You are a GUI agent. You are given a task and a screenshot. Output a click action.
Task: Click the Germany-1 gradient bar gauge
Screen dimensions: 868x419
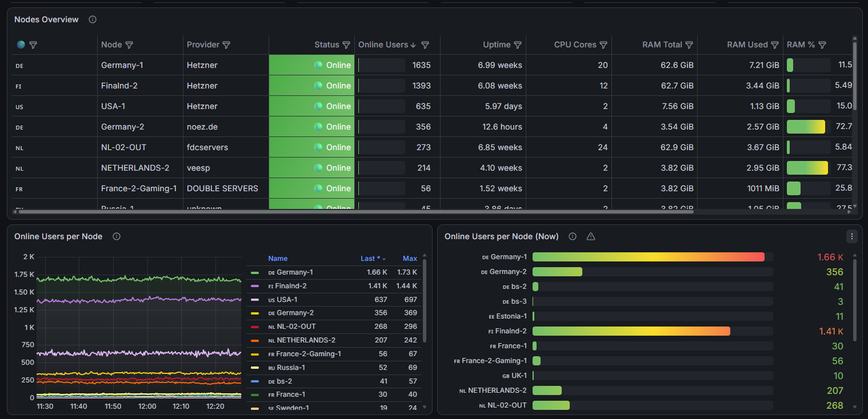(649, 257)
